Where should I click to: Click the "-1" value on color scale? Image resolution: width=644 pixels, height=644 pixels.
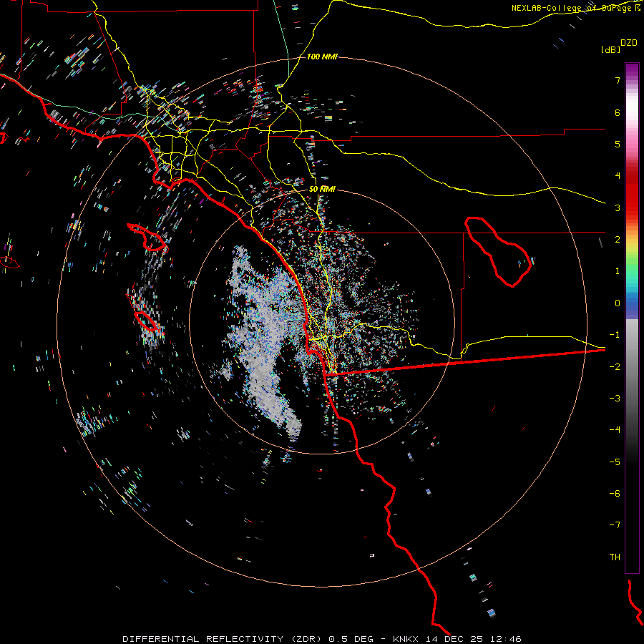point(615,335)
